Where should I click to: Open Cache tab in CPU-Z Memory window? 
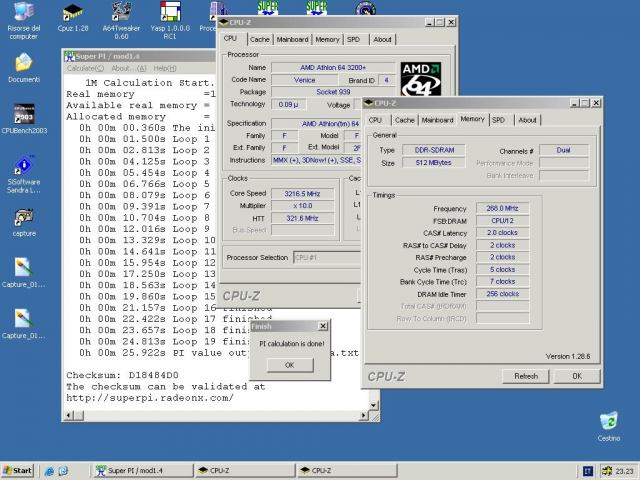[404, 120]
